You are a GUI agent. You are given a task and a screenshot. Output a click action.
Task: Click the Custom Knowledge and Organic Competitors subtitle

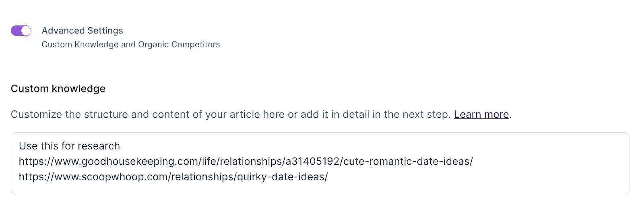tap(130, 44)
